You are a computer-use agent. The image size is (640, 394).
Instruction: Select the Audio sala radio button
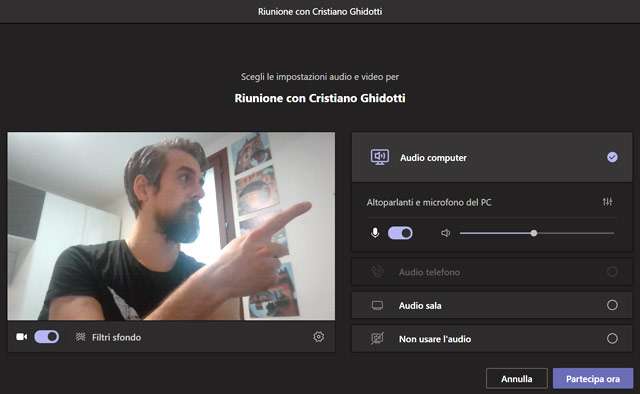(x=612, y=305)
